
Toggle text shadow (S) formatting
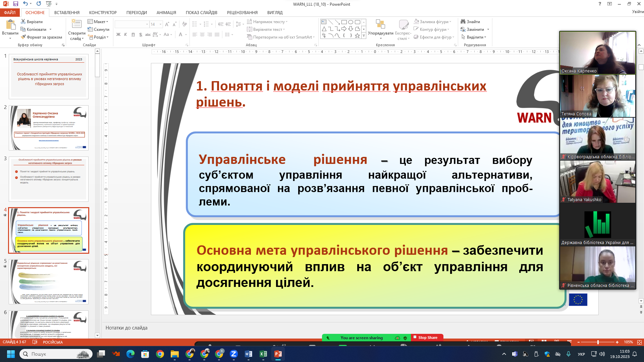(x=141, y=35)
